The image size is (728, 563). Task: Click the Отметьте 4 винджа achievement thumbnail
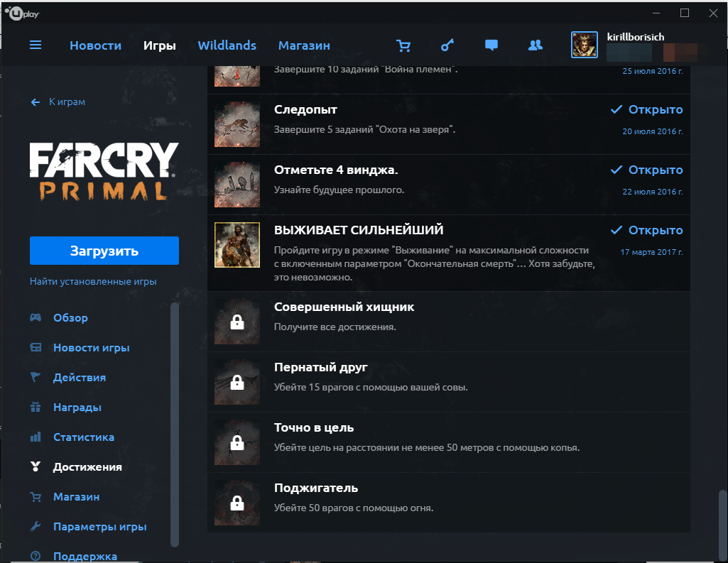click(237, 185)
